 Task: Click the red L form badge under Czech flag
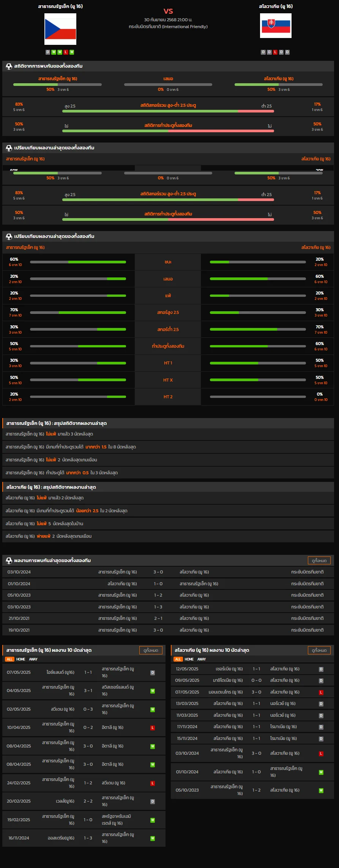66,52
